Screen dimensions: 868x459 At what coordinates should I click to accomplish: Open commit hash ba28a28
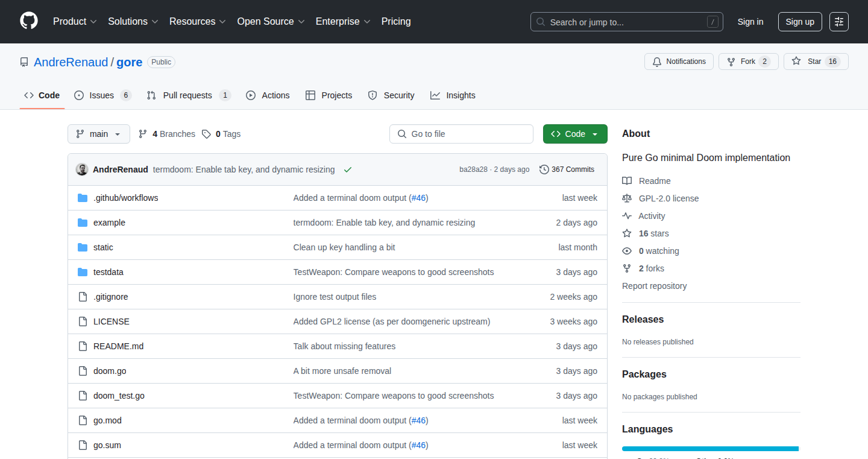(x=473, y=169)
